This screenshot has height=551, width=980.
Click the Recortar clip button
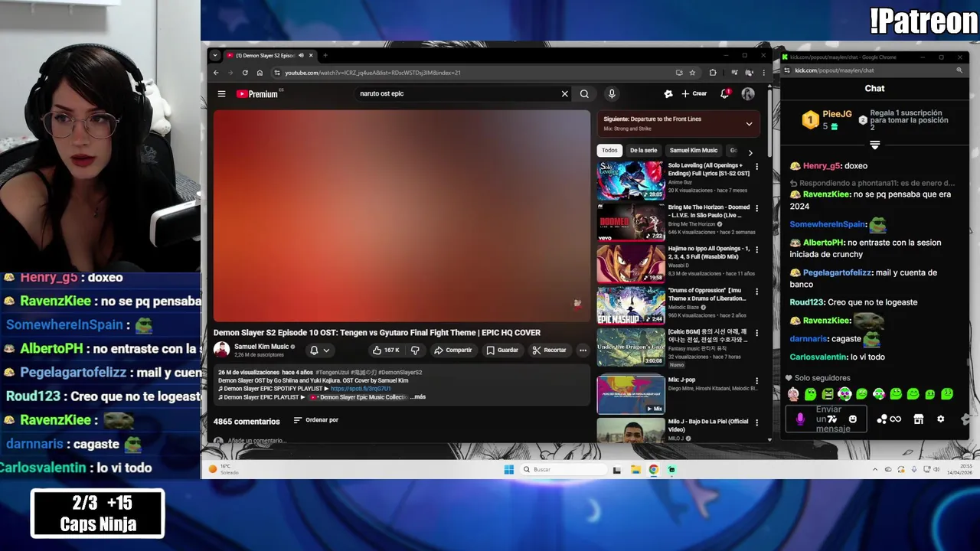point(549,350)
